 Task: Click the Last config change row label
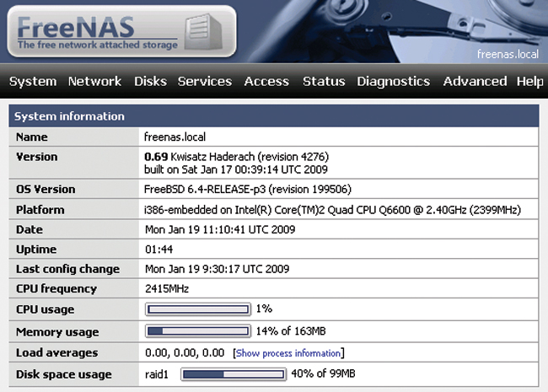[x=67, y=270]
